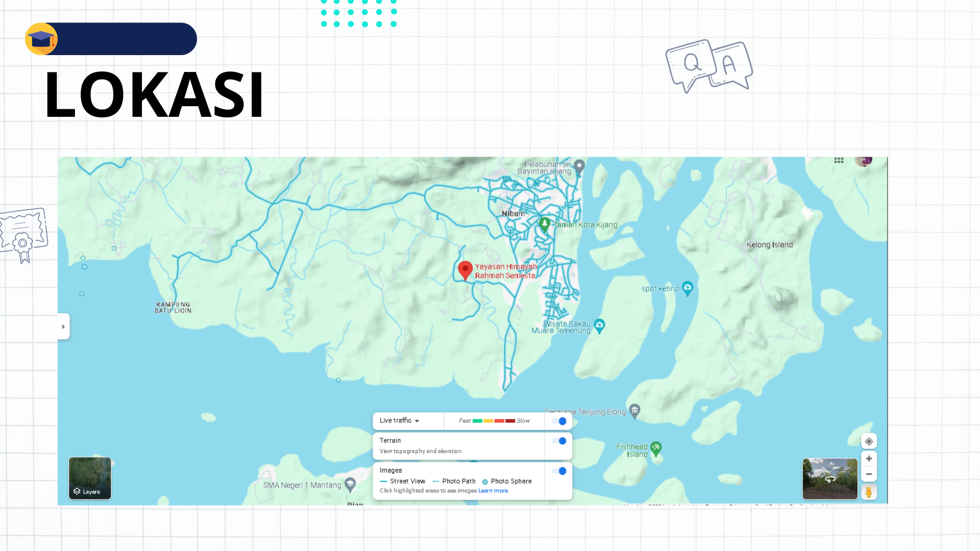Open the Google apps grid icon

point(839,160)
